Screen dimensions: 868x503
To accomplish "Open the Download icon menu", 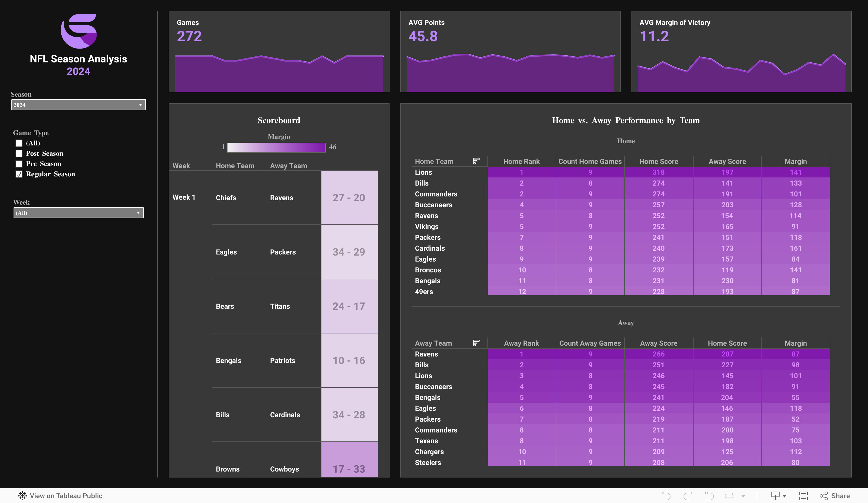I will click(775, 496).
